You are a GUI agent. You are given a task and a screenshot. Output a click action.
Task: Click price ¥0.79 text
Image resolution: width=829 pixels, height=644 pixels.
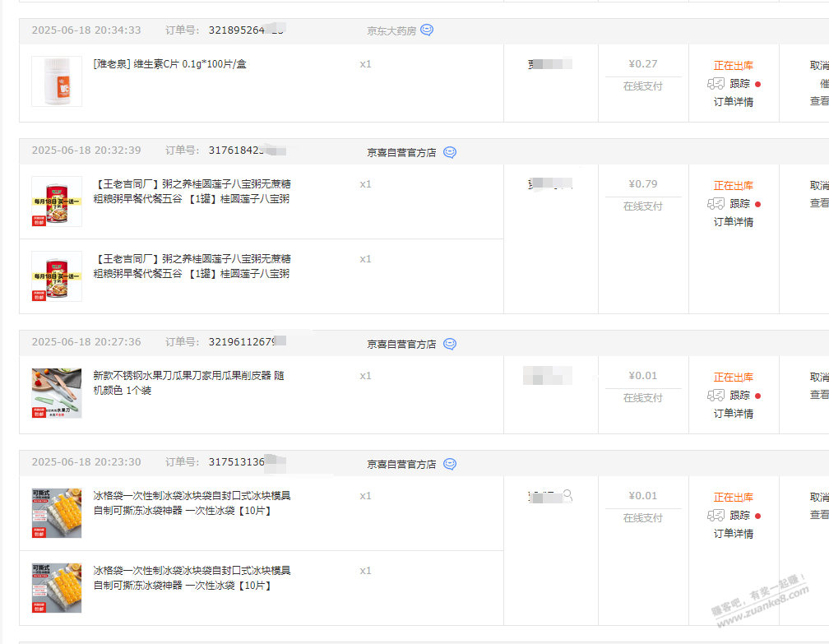pyautogui.click(x=643, y=184)
